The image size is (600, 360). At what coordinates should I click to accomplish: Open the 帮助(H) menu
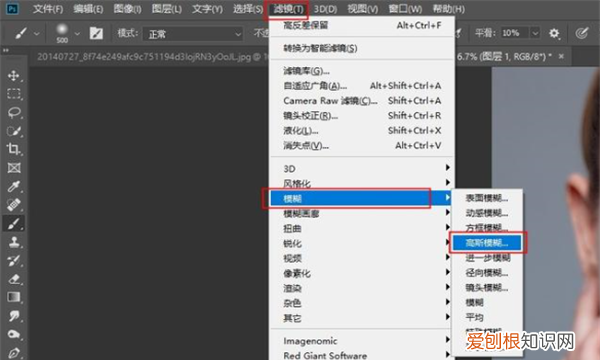coord(448,9)
